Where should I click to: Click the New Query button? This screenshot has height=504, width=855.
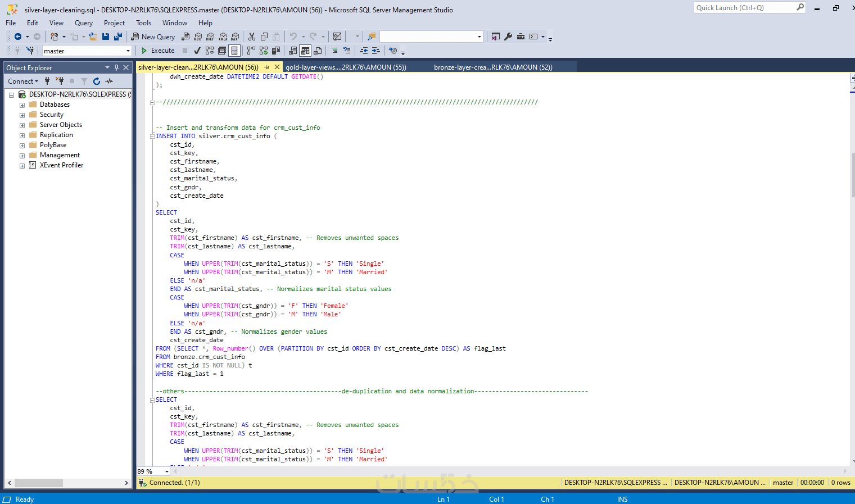[x=153, y=37]
